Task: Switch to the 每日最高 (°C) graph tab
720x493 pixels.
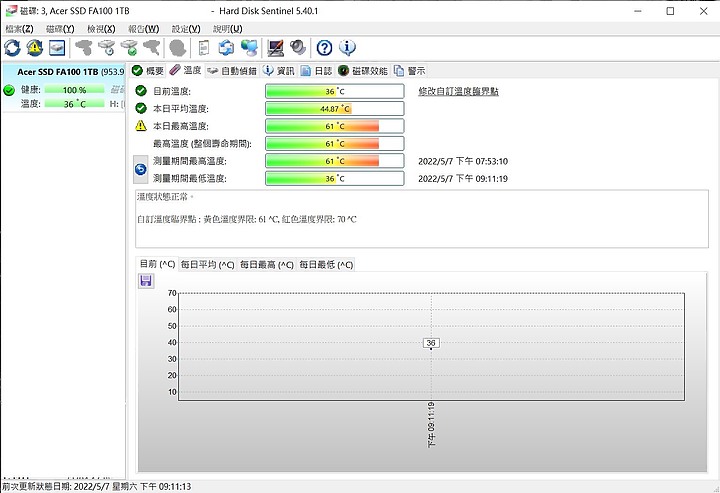Action: (266, 265)
